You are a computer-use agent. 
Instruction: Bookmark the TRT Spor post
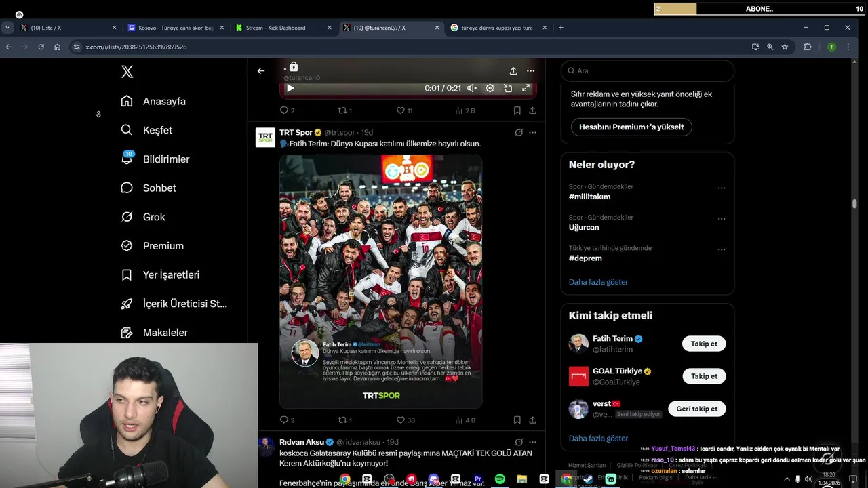point(517,420)
